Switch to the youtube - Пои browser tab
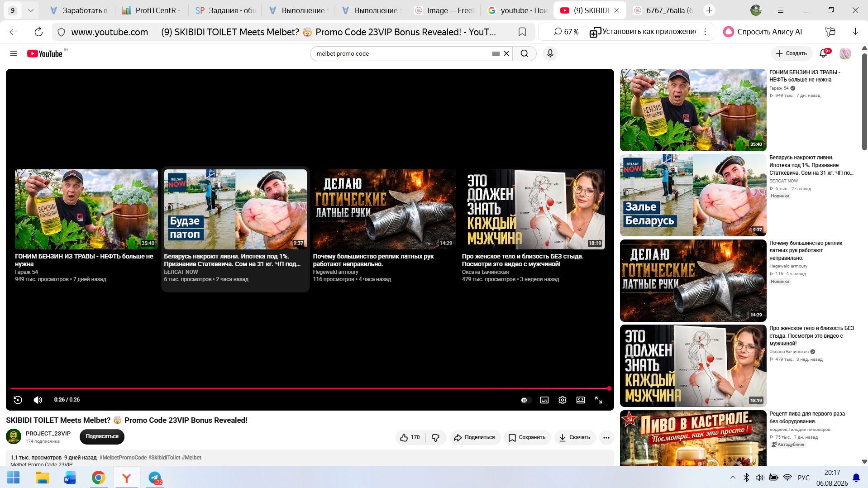Viewport: 868px width, 488px height. tap(517, 10)
